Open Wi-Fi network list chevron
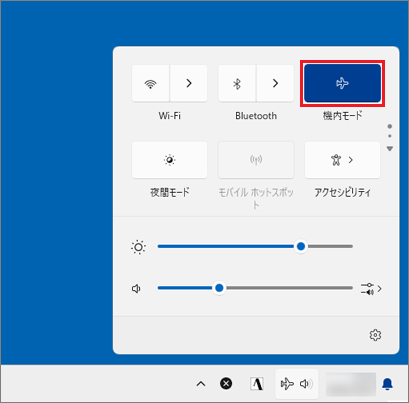Viewport: 409px width, 403px height. coord(189,83)
